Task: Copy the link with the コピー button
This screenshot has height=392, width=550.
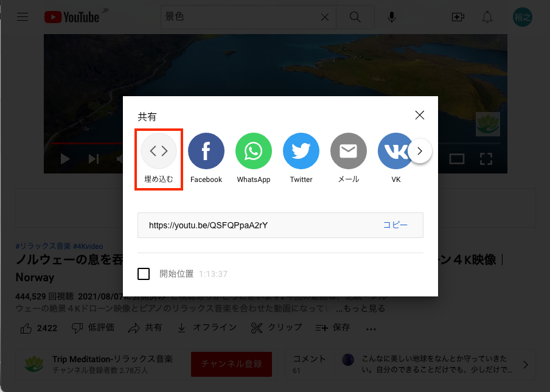Action: [395, 225]
